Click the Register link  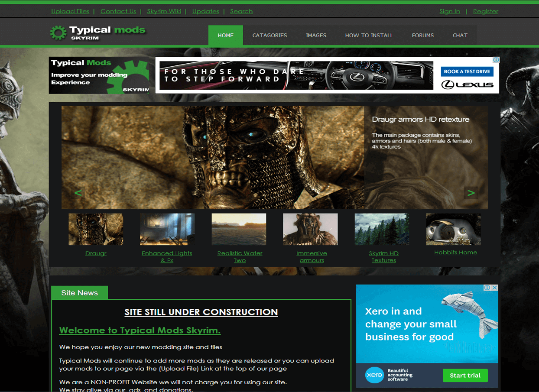pyautogui.click(x=486, y=11)
